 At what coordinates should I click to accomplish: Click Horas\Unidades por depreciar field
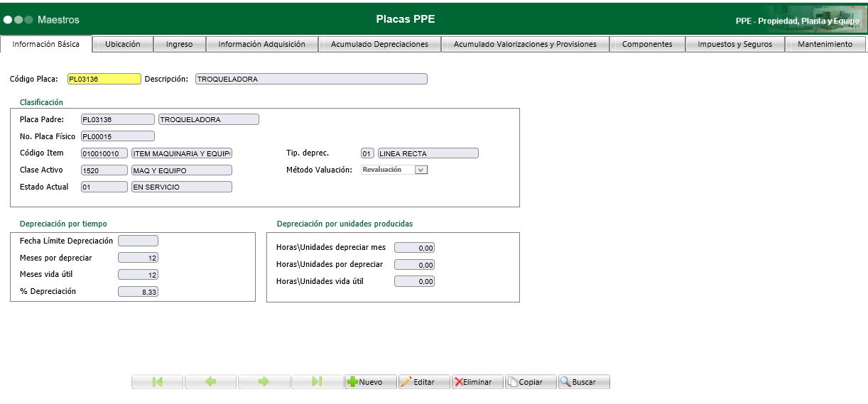pyautogui.click(x=414, y=265)
